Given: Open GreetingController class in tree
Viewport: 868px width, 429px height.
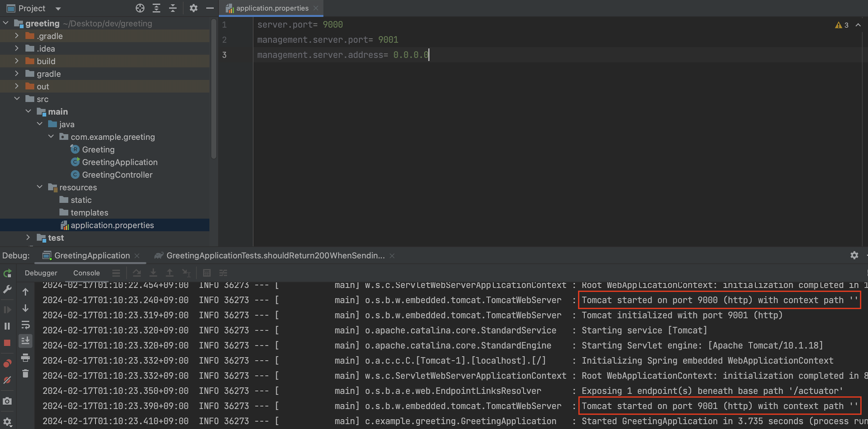Looking at the screenshot, I should (x=117, y=175).
